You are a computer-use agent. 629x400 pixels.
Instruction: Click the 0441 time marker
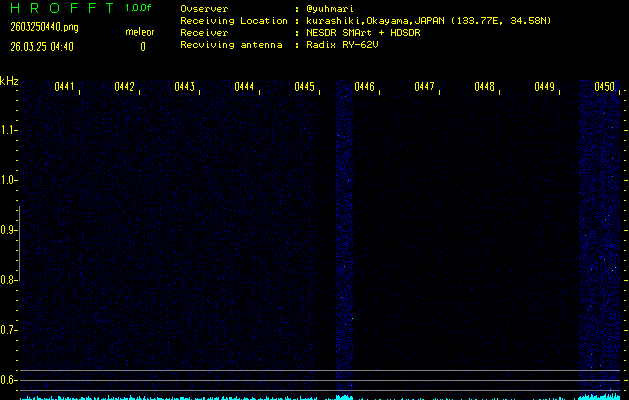(64, 87)
